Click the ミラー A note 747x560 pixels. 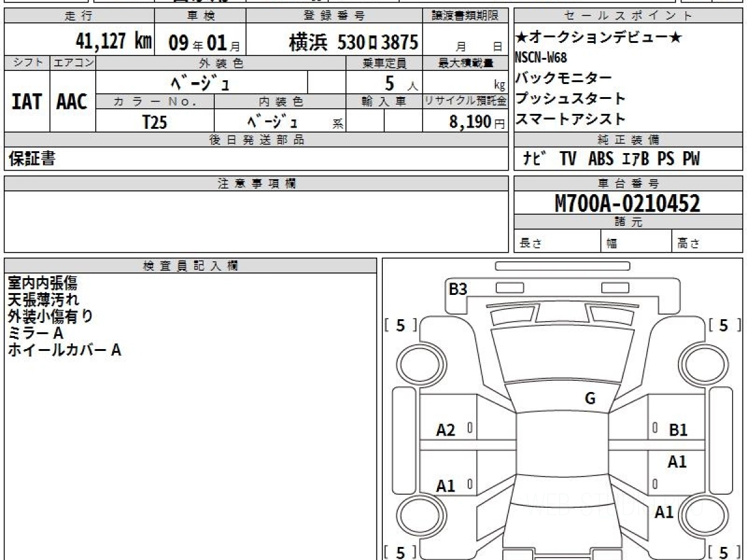click(x=36, y=333)
